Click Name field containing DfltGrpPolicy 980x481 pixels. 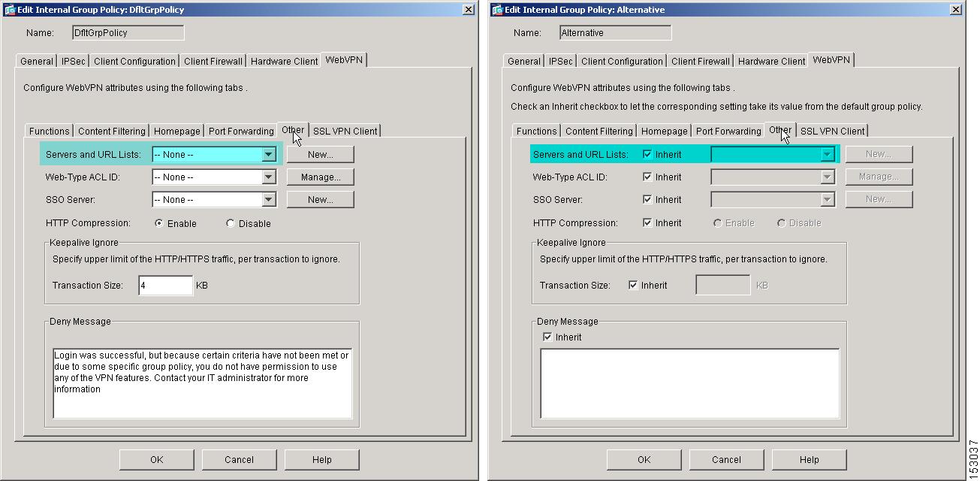[x=128, y=32]
